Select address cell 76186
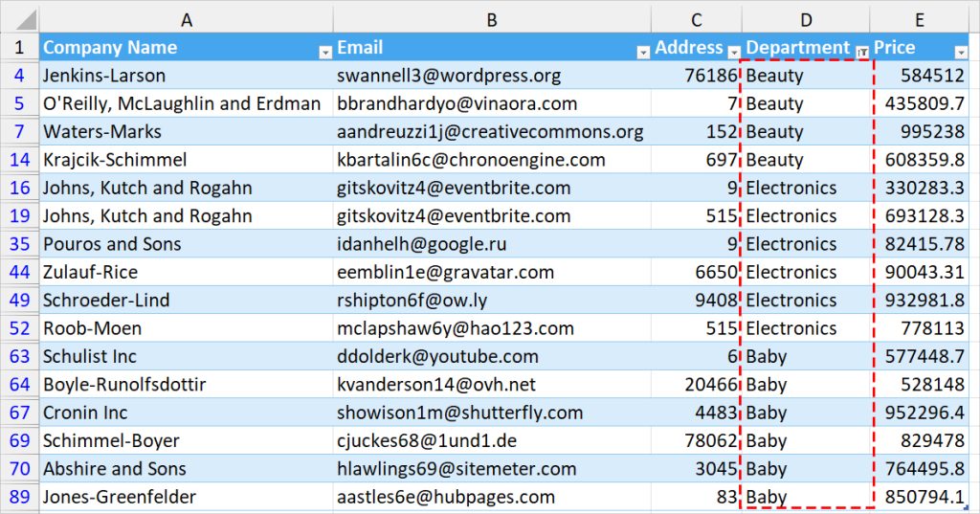Viewport: 980px width, 514px height. [697, 75]
